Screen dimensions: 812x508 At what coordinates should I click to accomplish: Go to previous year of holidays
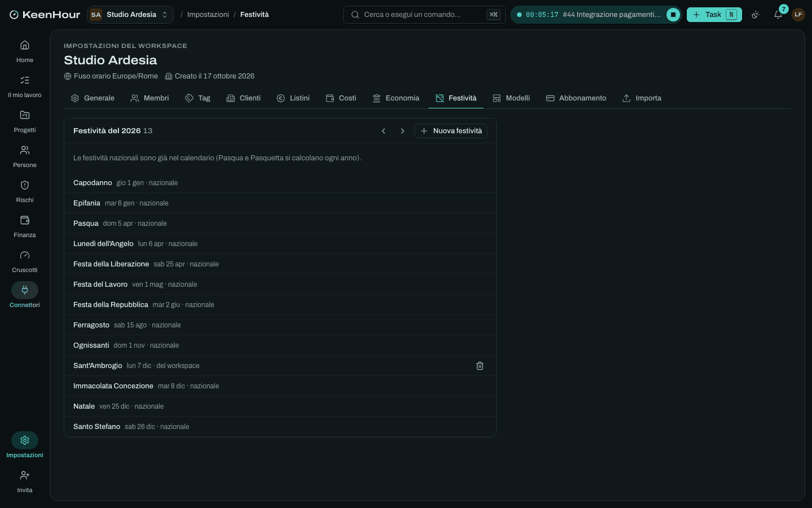coord(383,131)
